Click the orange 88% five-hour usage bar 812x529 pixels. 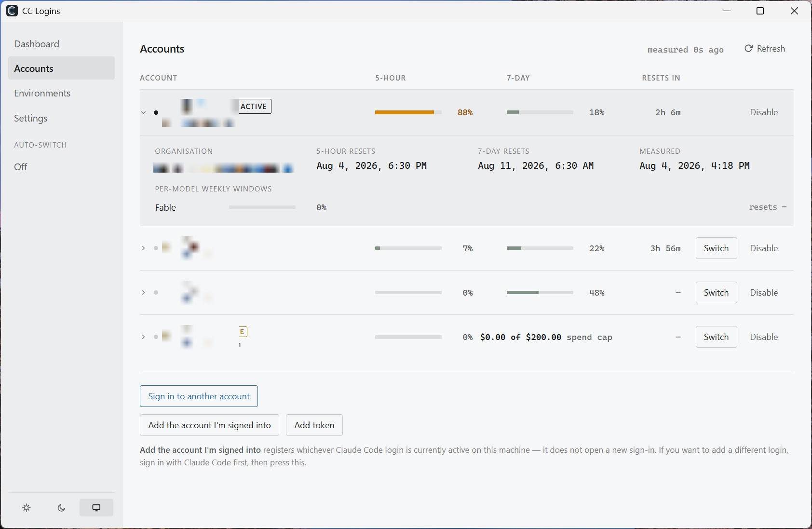[x=408, y=112]
